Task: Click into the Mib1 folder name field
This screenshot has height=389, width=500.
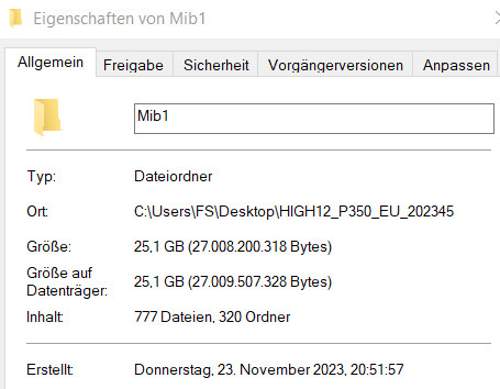Action: (x=314, y=119)
